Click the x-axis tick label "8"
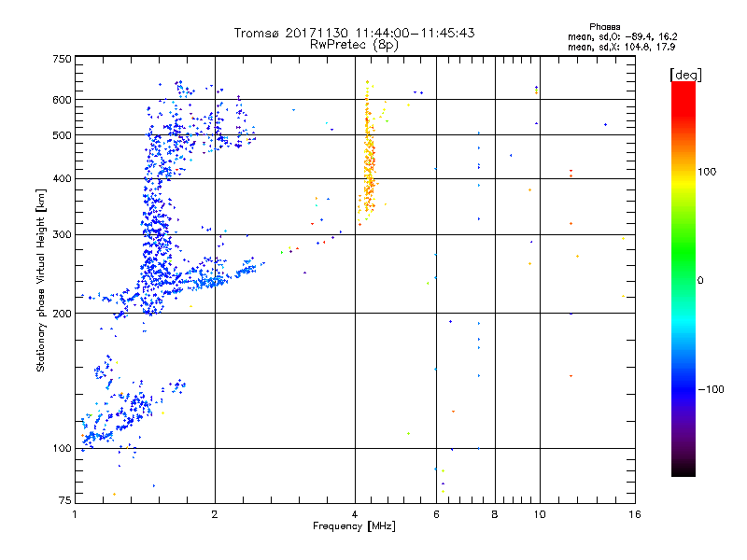Screen dimensions: 747x560 pyautogui.click(x=495, y=514)
